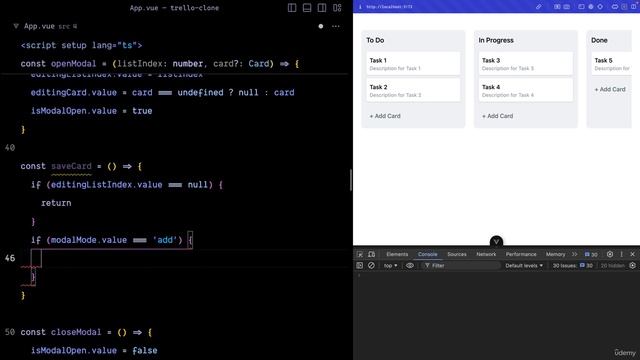Click the editor vertical scrollbar thumb
This screenshot has width=640, height=360.
click(x=351, y=180)
